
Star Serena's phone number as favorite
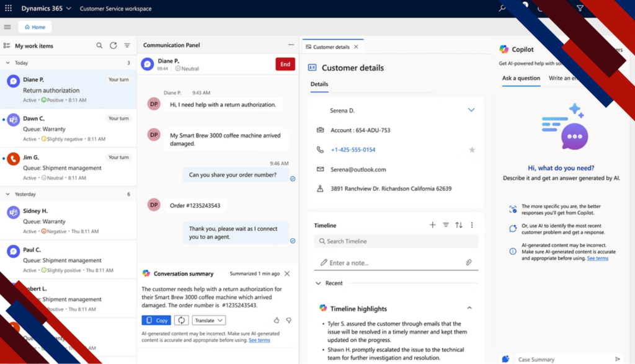[472, 149]
